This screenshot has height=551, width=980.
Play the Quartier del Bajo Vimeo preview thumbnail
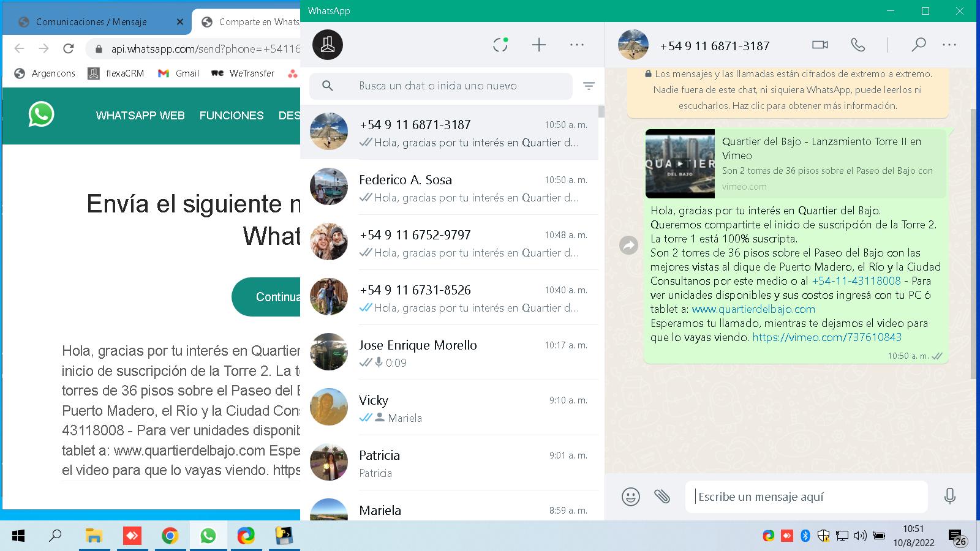click(x=680, y=163)
